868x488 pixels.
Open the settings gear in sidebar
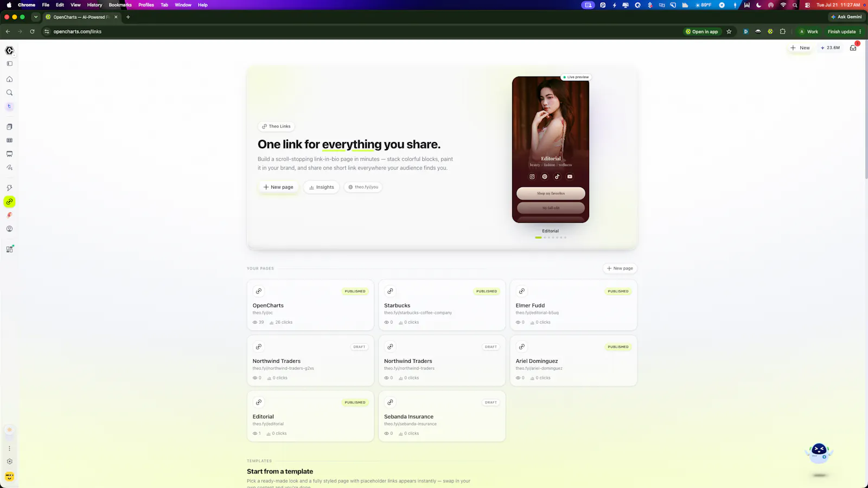[9, 461]
